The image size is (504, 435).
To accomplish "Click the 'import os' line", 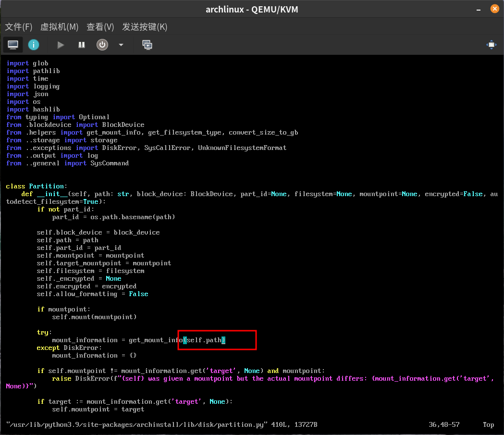I will (x=24, y=102).
